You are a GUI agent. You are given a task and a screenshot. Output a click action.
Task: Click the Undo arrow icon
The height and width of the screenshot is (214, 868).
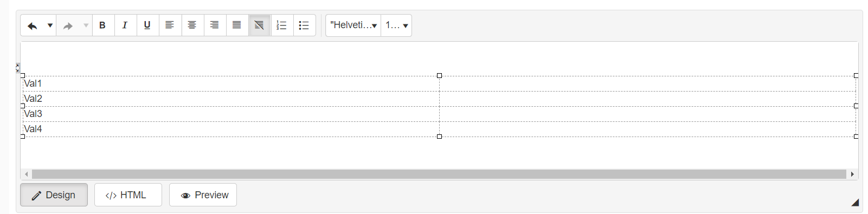(33, 25)
